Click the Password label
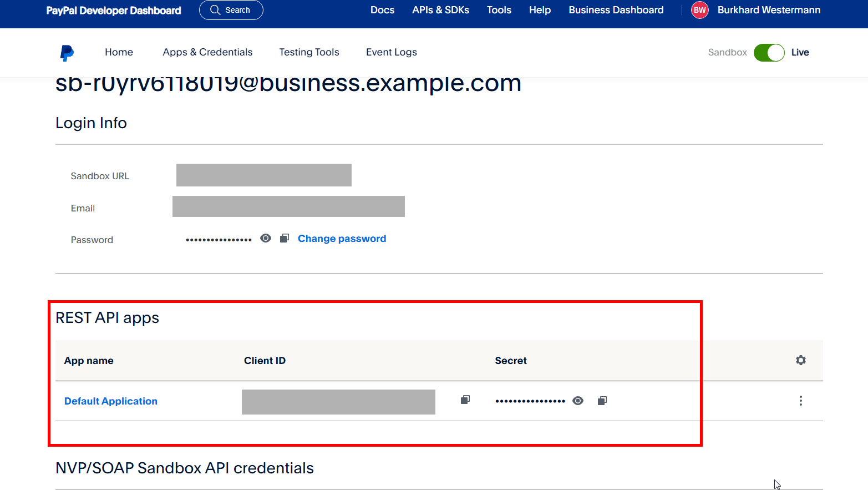 coord(92,240)
